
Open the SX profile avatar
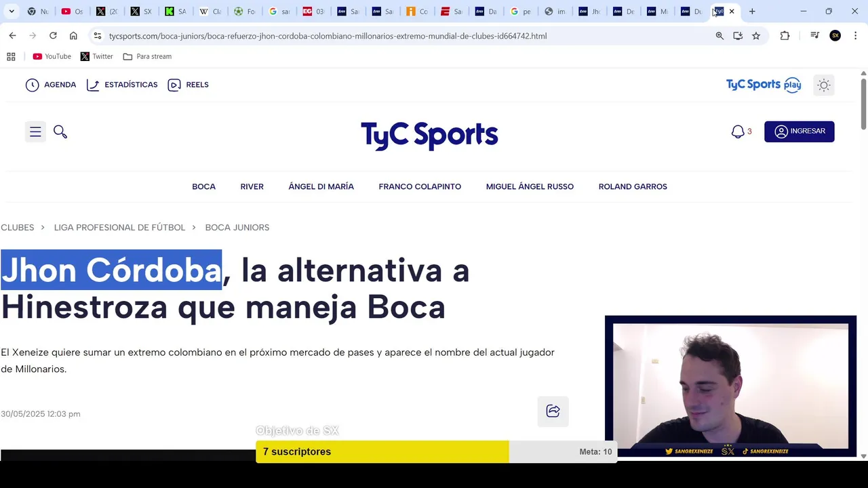[x=835, y=36]
